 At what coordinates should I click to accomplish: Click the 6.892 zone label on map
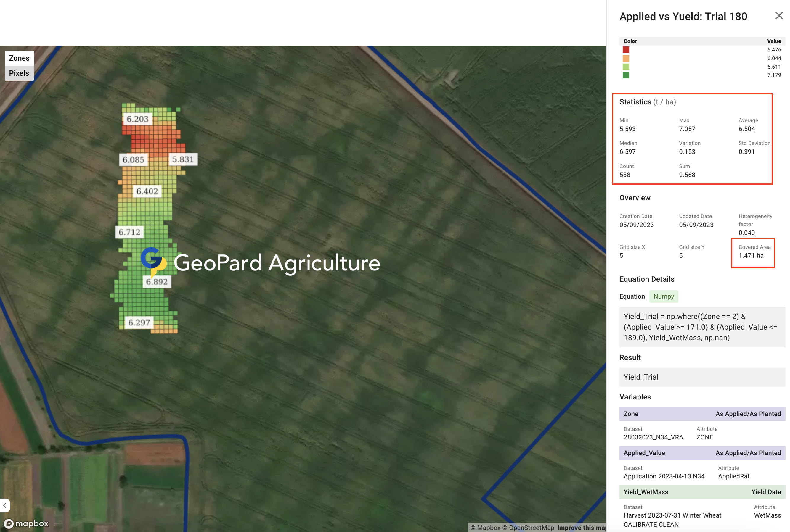(x=157, y=282)
